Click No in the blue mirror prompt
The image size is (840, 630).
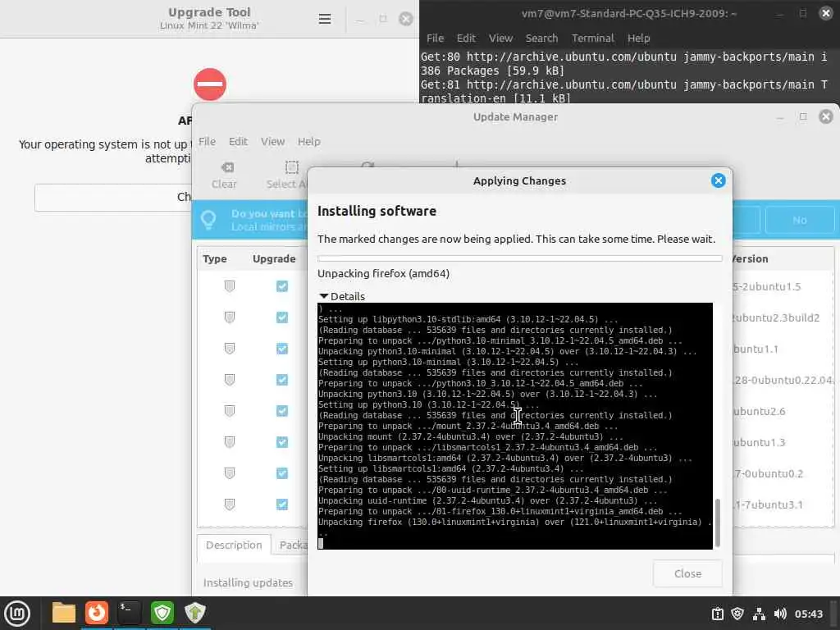coord(799,220)
